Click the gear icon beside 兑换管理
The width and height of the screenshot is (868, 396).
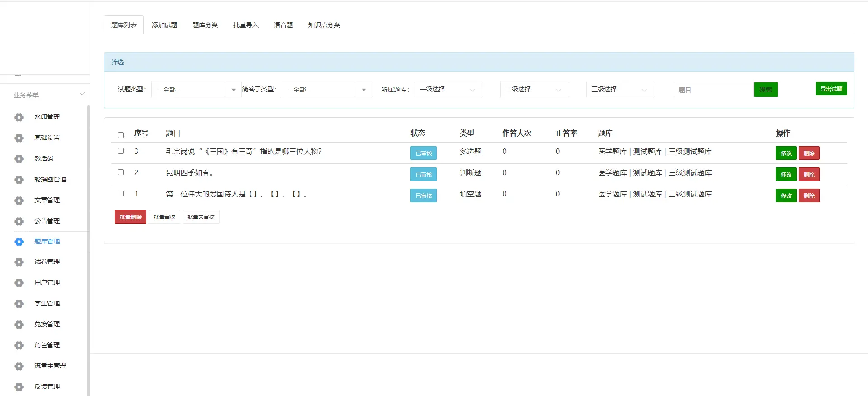(19, 324)
